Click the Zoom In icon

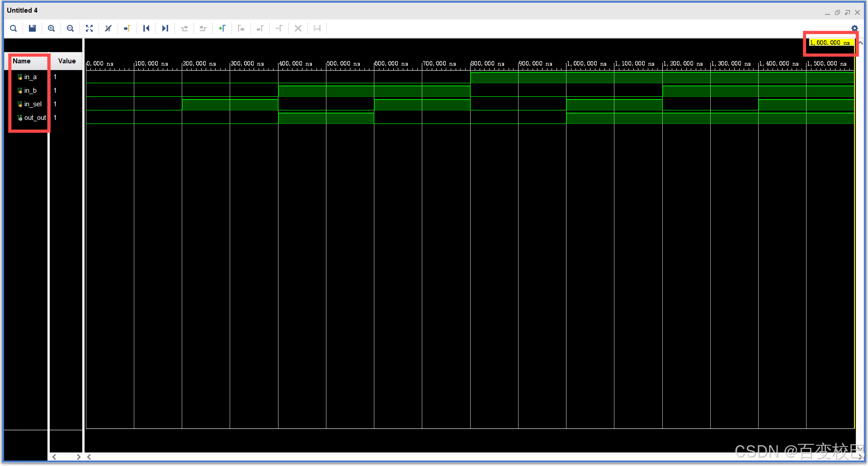click(x=52, y=29)
